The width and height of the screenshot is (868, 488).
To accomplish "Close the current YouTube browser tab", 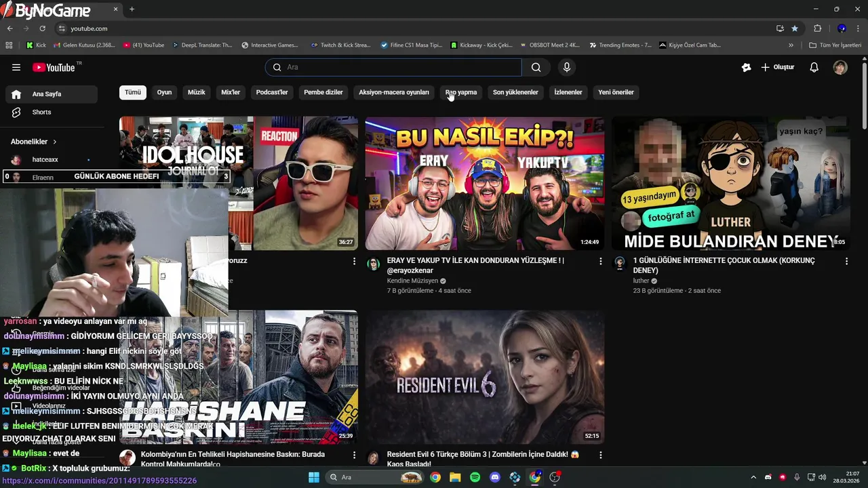I will pyautogui.click(x=115, y=9).
